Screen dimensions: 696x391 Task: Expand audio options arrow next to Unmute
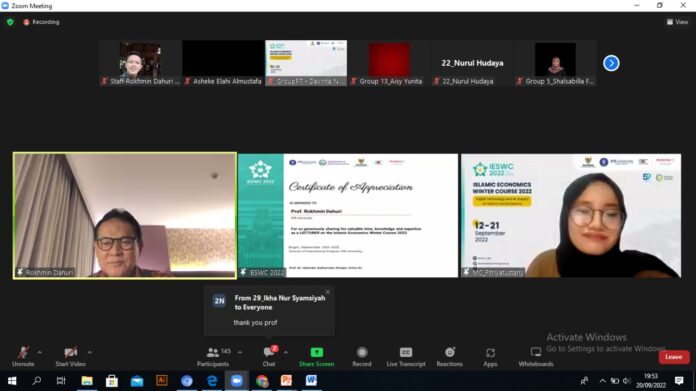click(40, 352)
